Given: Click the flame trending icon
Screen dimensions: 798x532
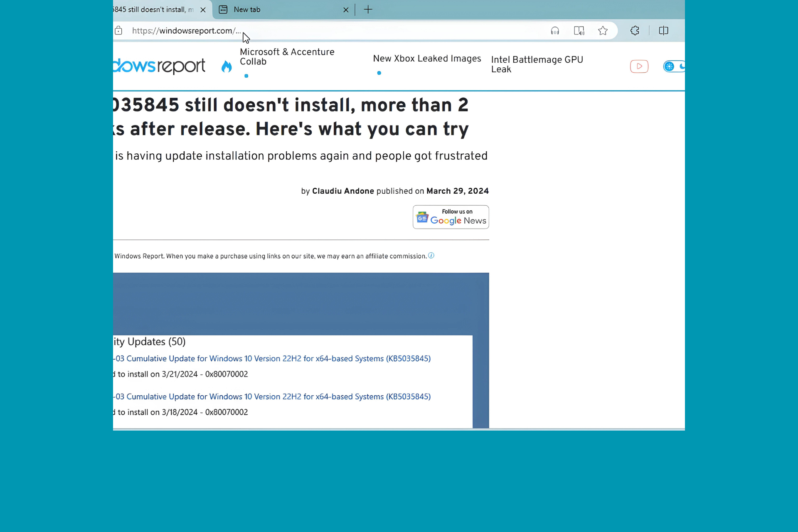Looking at the screenshot, I should [x=227, y=66].
